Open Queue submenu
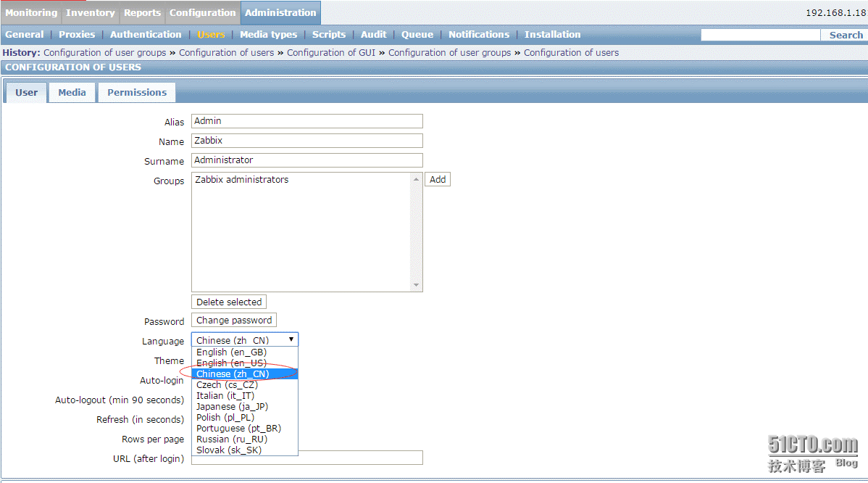868x483 pixels. click(x=417, y=34)
